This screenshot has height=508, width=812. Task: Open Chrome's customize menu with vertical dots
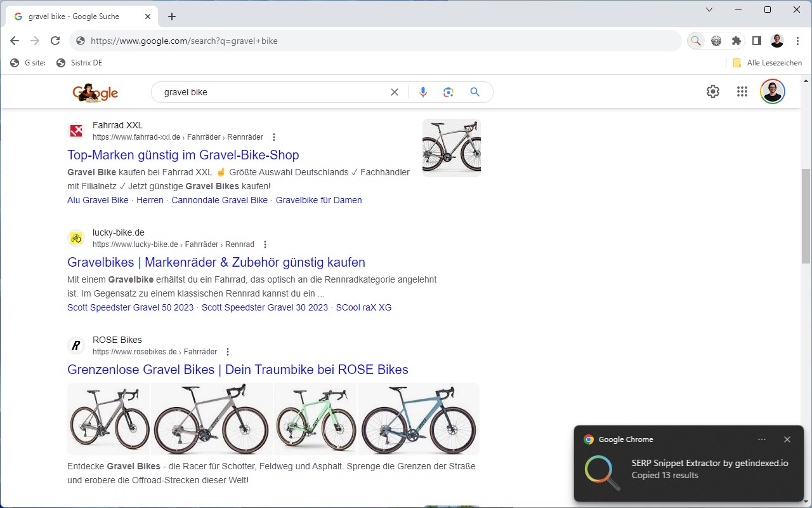coord(797,40)
